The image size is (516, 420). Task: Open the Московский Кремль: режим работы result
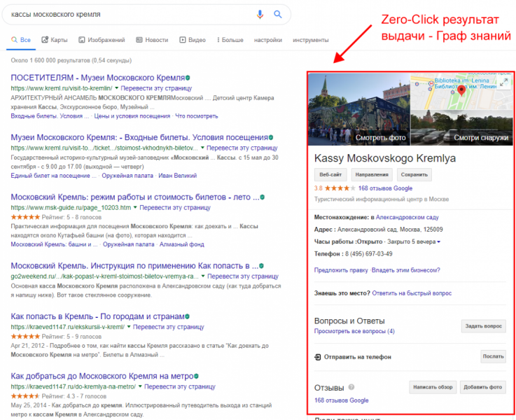click(x=135, y=197)
